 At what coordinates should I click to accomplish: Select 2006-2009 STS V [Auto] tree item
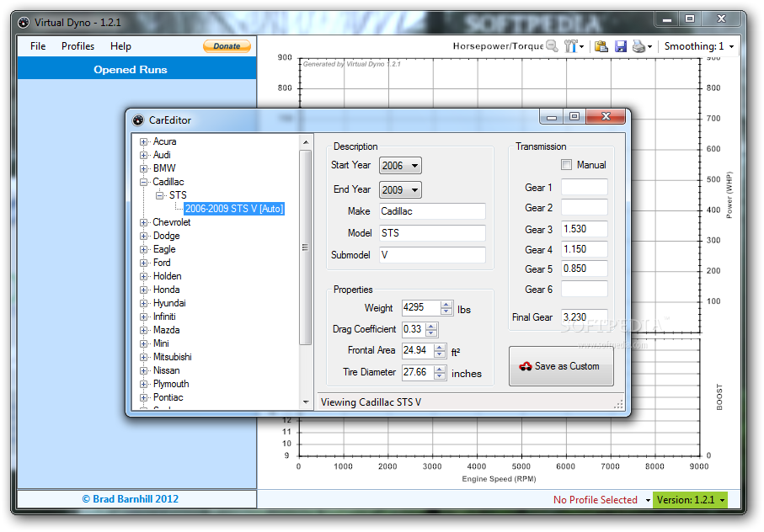(234, 209)
